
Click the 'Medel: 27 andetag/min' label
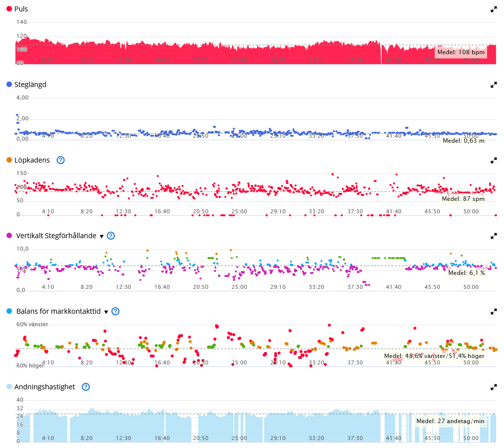click(x=450, y=421)
